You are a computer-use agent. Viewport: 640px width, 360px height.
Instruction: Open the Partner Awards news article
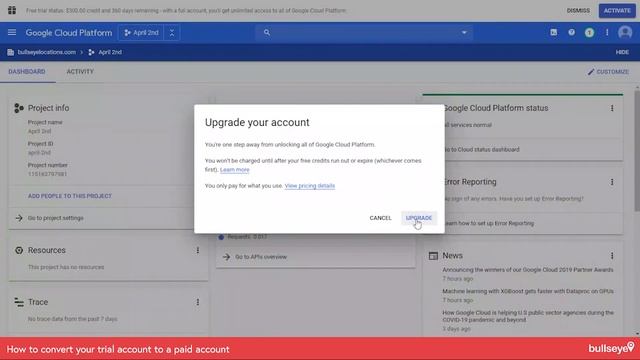pyautogui.click(x=528, y=270)
